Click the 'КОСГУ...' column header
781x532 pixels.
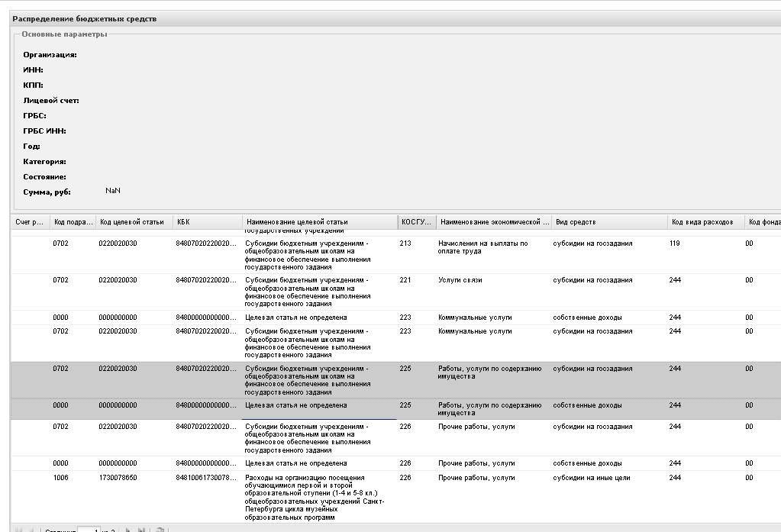click(417, 222)
